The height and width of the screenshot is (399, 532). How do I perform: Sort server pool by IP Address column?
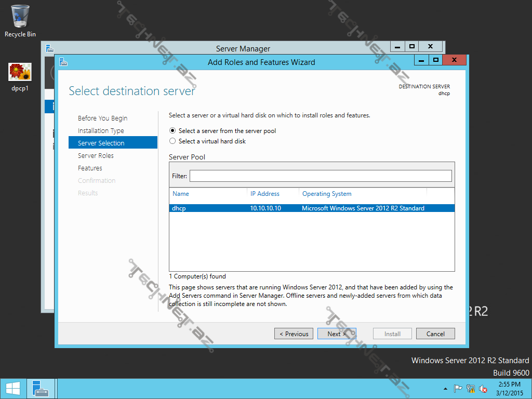(x=265, y=194)
